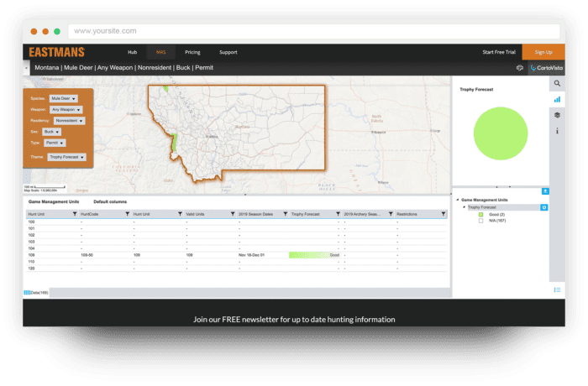Image resolution: width=588 pixels, height=386 pixels.
Task: Click the print map icon
Action: 520,68
